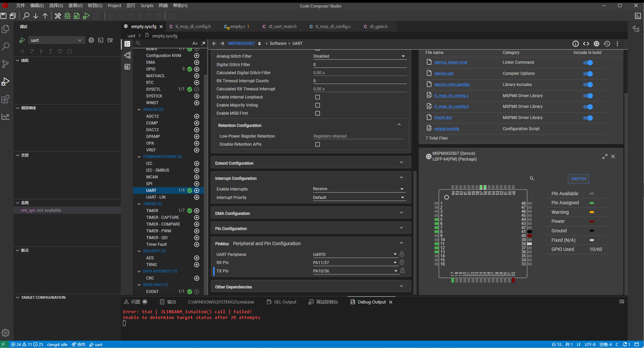Show generated source code icon
This screenshot has width=644, height=348.
coord(586,43)
